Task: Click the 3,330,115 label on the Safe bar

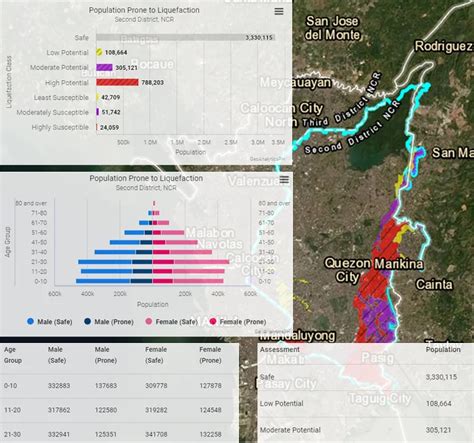Action: click(x=259, y=38)
